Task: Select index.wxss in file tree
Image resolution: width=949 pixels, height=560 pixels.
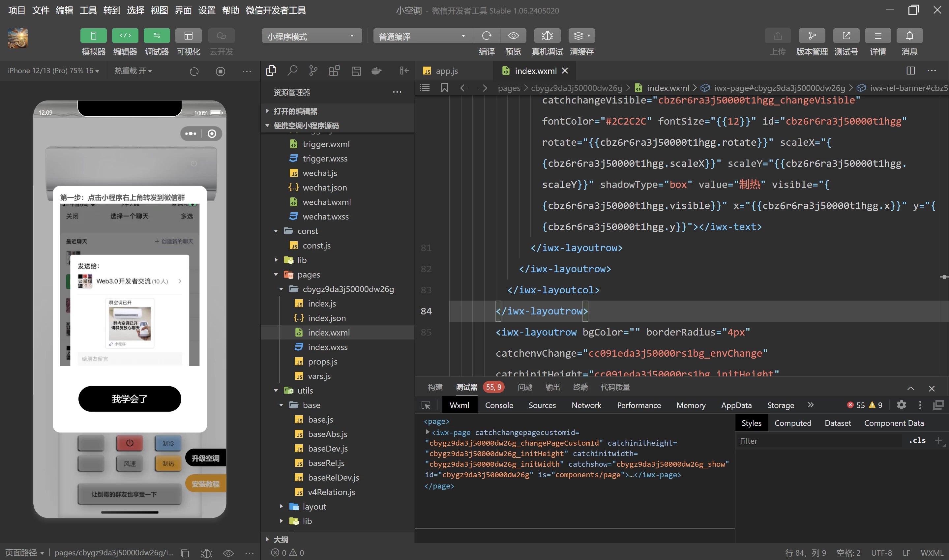Action: coord(327,347)
